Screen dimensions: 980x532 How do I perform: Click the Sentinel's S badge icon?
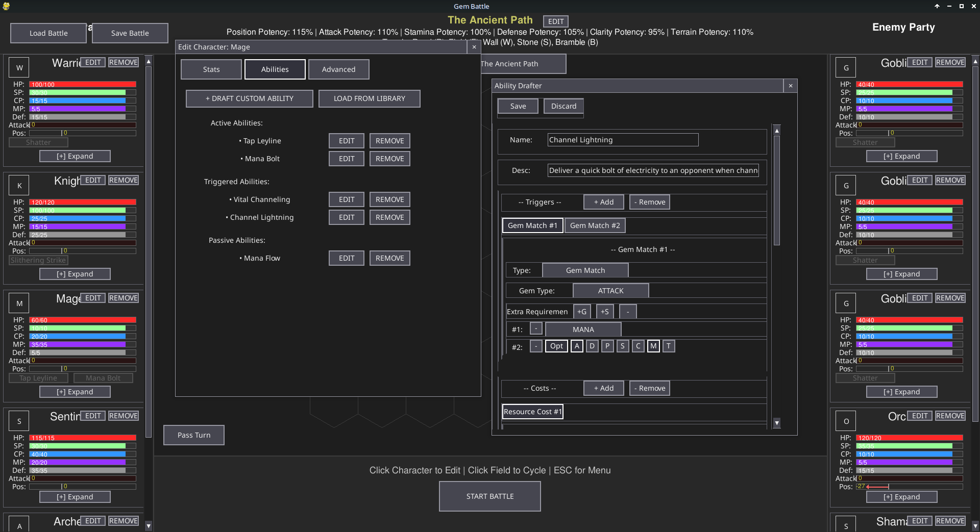[x=18, y=420]
